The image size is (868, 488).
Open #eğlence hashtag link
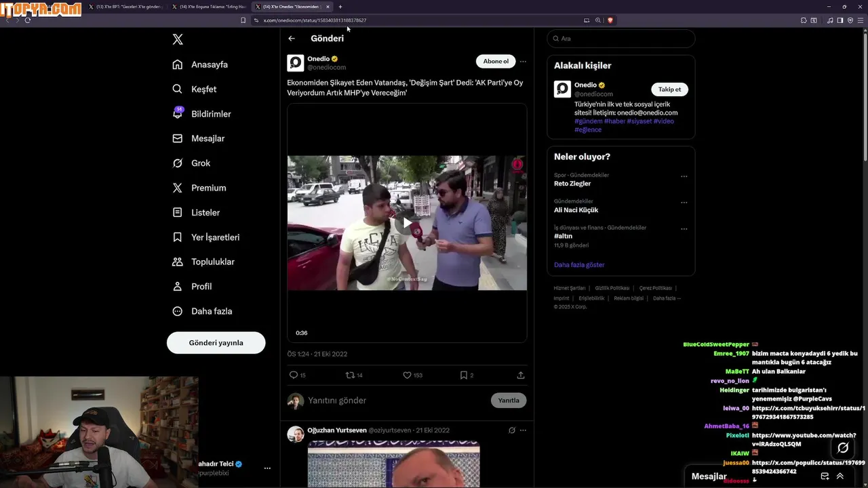(x=588, y=129)
